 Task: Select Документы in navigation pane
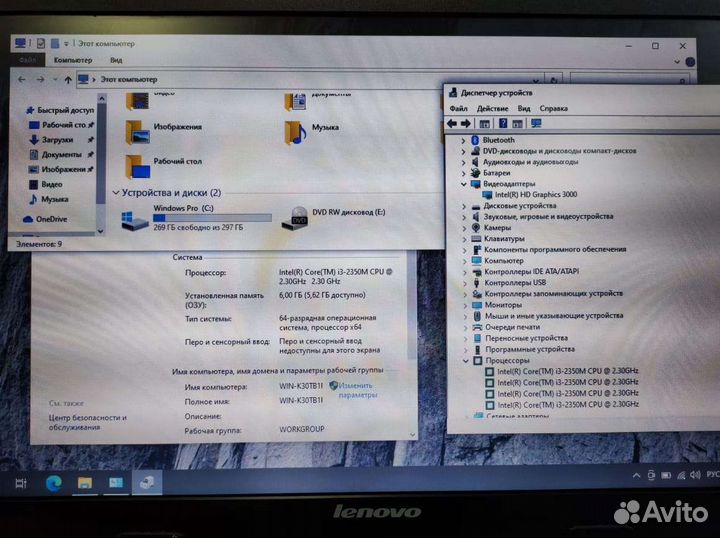pyautogui.click(x=62, y=155)
